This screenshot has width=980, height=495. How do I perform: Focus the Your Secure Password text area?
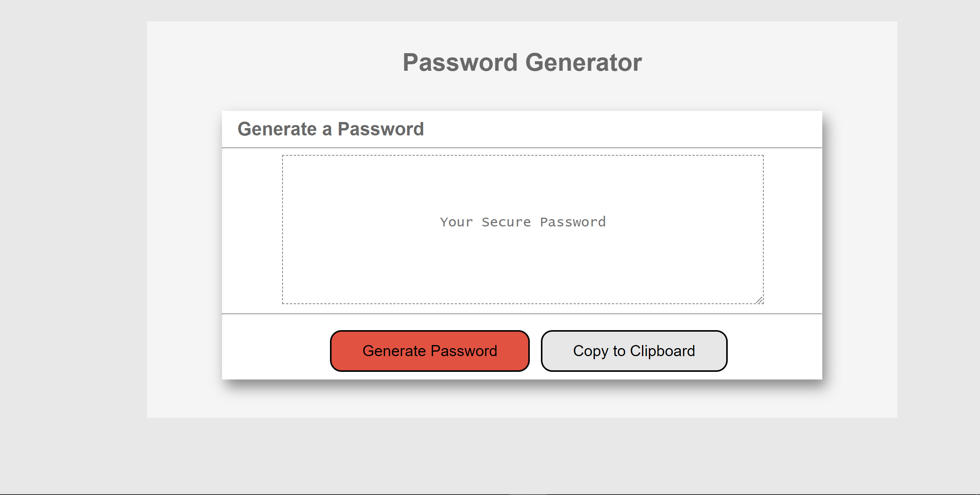tap(523, 230)
